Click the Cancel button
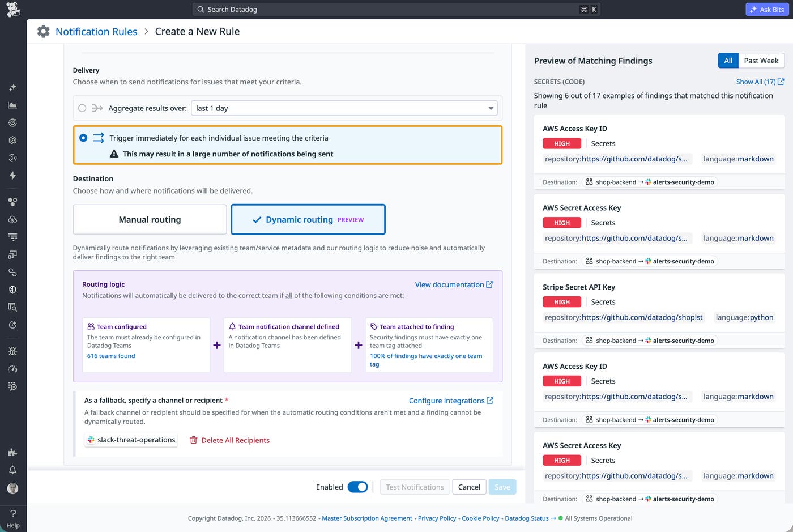 (469, 487)
